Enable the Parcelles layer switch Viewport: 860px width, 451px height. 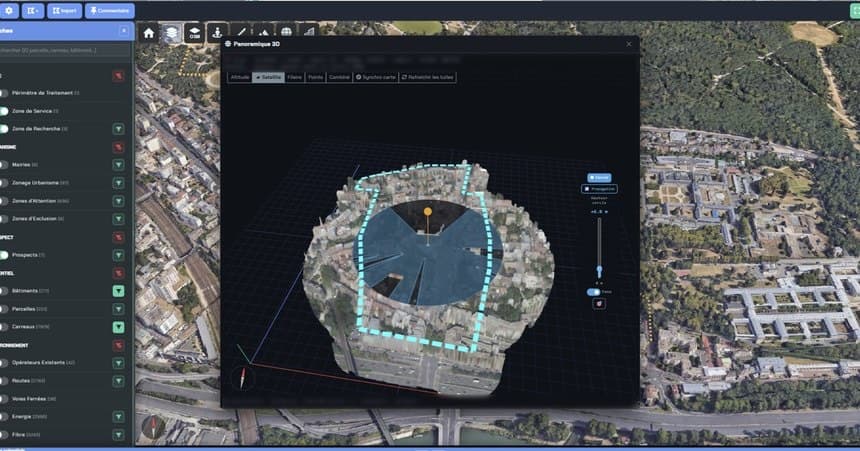click(3, 309)
